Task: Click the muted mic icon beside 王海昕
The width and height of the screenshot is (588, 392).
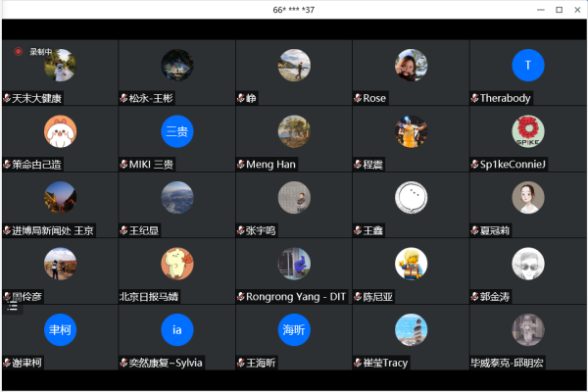Action: click(240, 363)
